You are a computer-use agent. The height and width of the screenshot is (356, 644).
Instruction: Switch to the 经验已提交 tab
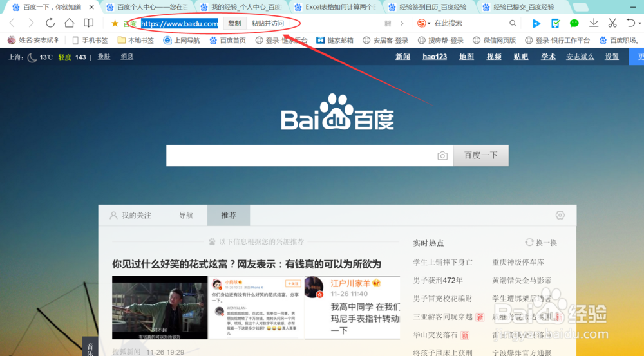[x=524, y=7]
